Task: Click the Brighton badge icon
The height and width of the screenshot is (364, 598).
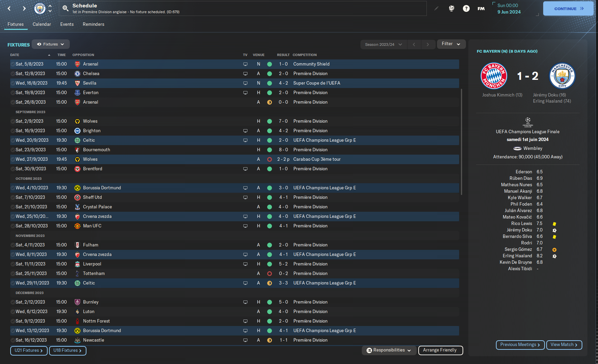Action: 78,131
